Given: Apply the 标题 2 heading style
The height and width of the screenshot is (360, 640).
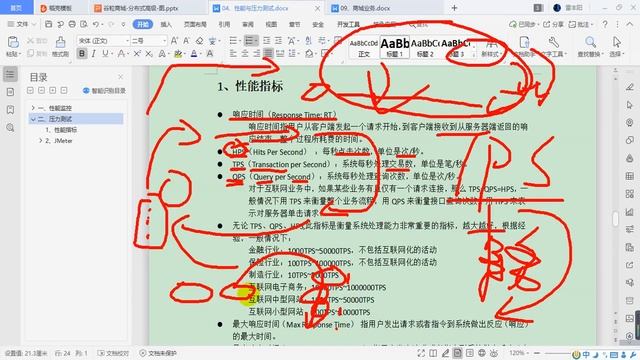Looking at the screenshot, I should [x=424, y=47].
